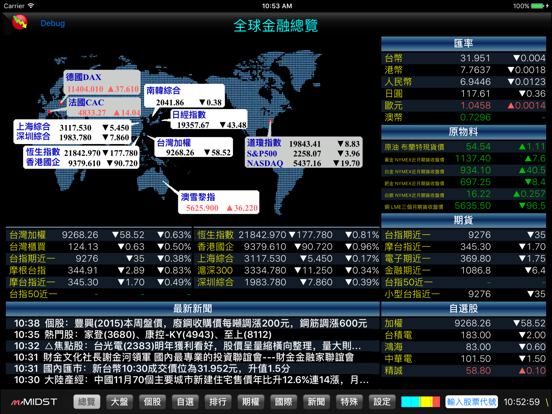Select the 深圳綜合 row in bottom table
This screenshot has width=552, height=414.
coord(287,282)
